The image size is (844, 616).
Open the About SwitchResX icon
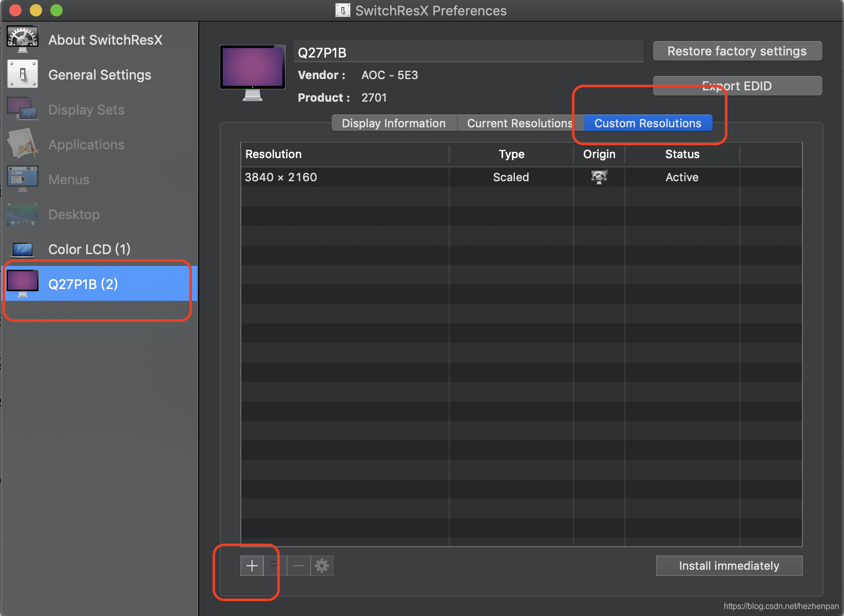pyautogui.click(x=23, y=40)
